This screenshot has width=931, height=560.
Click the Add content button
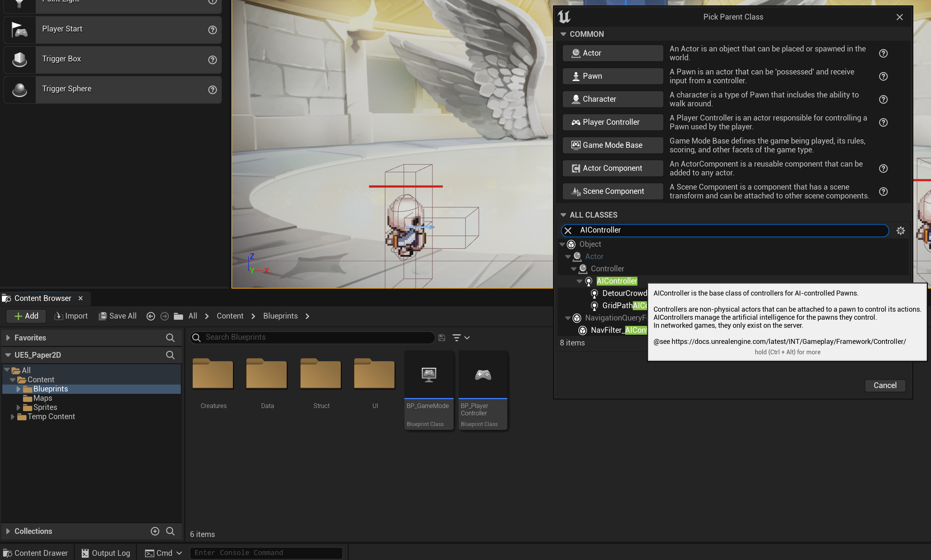[26, 316]
